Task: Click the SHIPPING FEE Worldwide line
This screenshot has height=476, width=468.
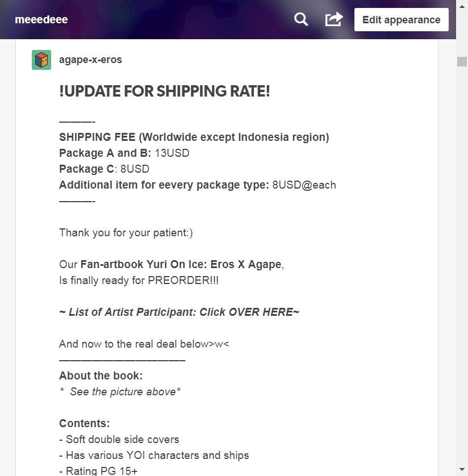Action: click(194, 137)
